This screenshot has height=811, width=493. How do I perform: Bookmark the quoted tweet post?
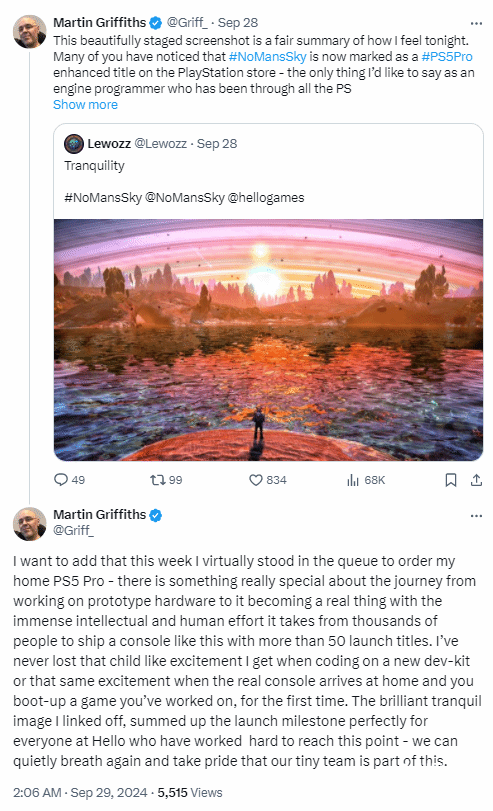coord(451,480)
